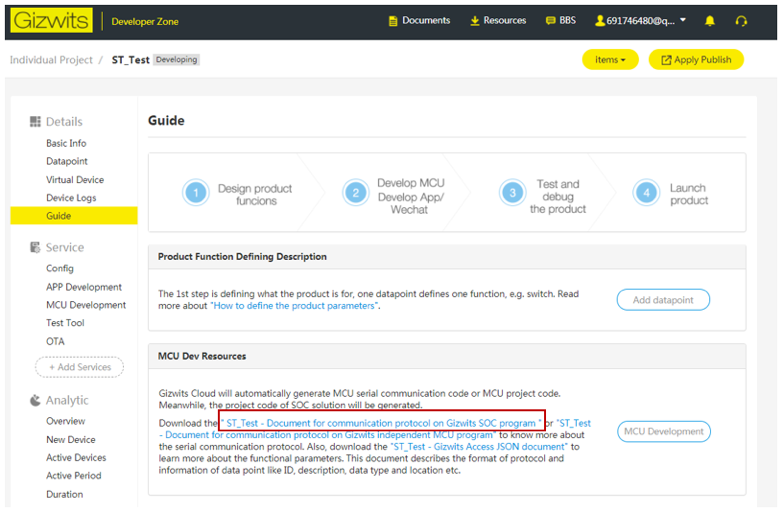Click the notification bell icon

710,21
